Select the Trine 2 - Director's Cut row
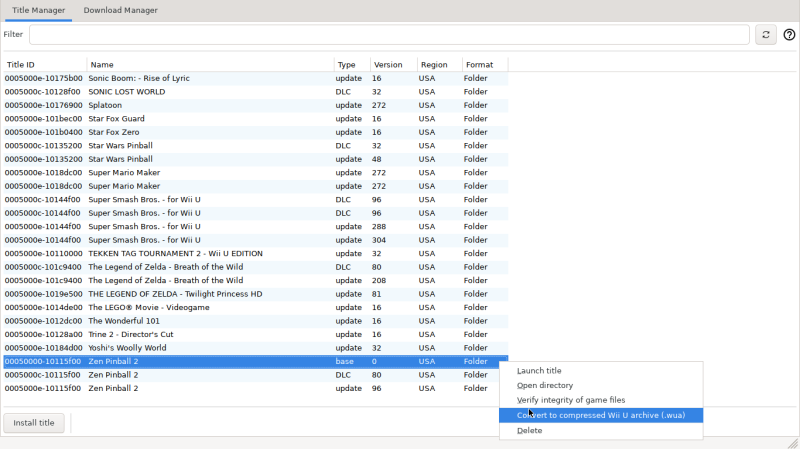 pyautogui.click(x=256, y=334)
